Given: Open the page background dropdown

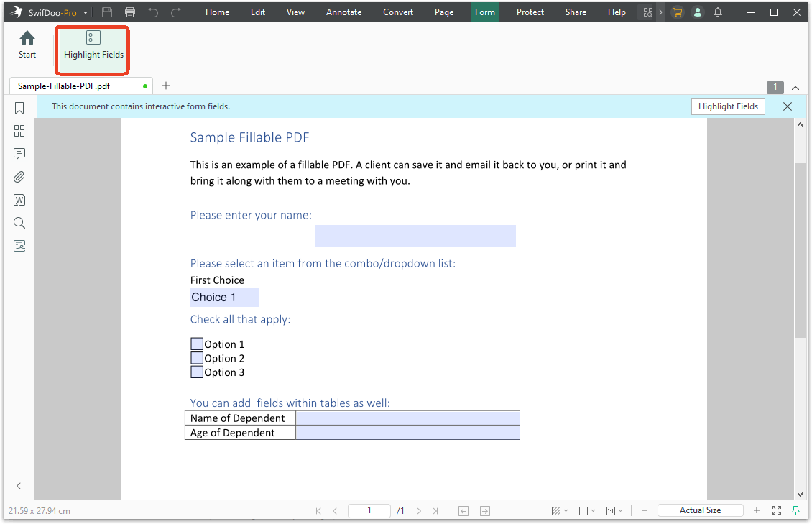Looking at the screenshot, I should (x=559, y=511).
